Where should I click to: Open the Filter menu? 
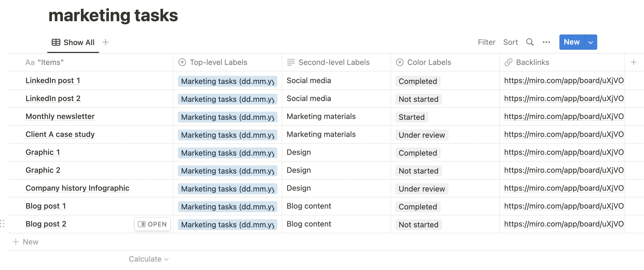click(486, 42)
